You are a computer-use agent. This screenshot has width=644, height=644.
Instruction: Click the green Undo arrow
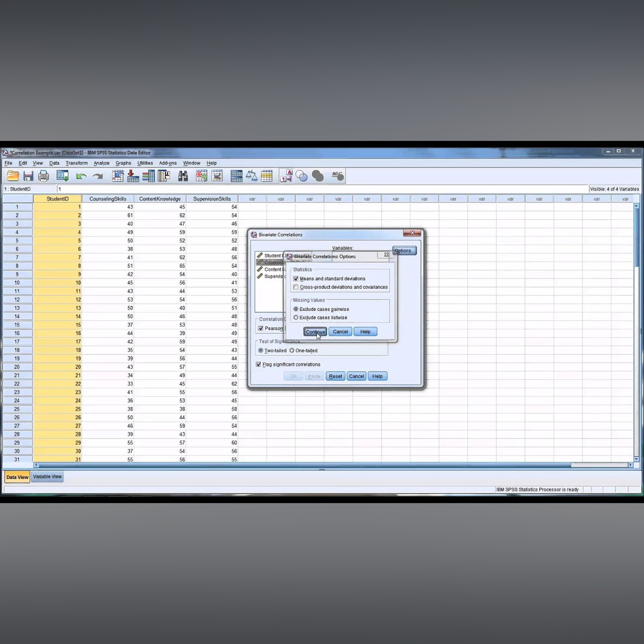(81, 176)
